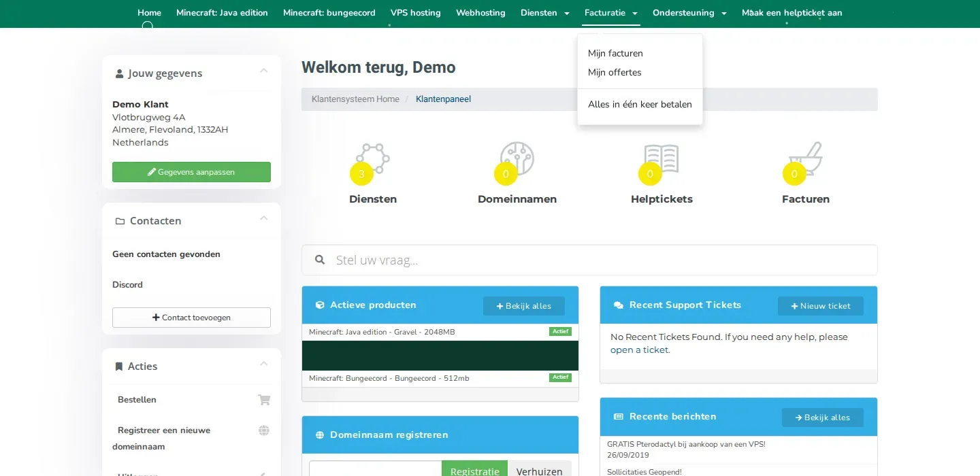Click the green Registratie button
The image size is (980, 476).
(x=475, y=469)
